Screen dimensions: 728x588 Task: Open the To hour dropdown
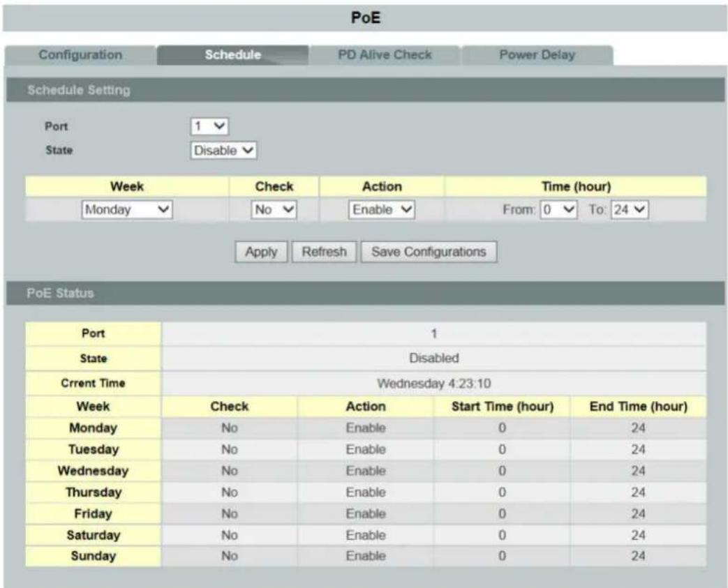point(630,210)
